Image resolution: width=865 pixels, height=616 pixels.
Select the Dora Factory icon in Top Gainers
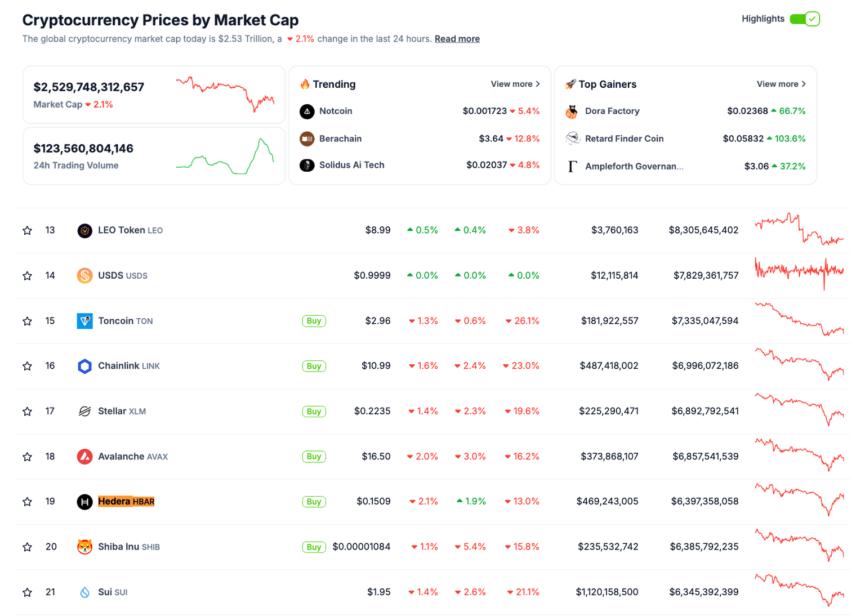[x=572, y=111]
